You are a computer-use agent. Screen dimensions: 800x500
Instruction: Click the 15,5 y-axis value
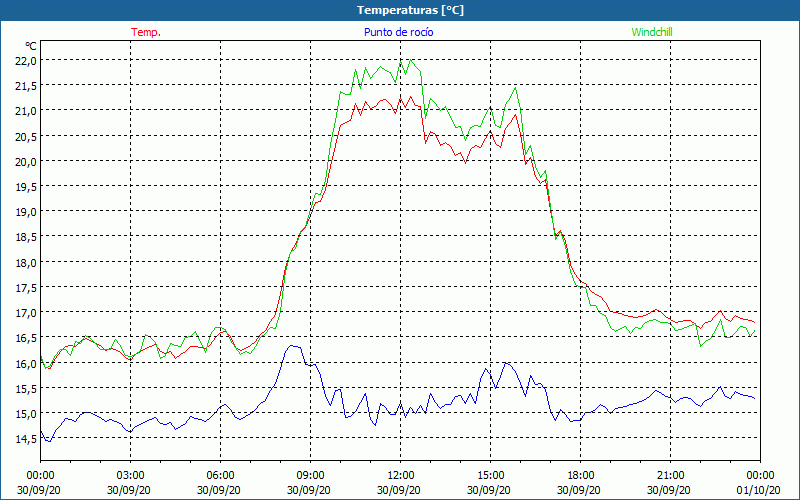pyautogui.click(x=27, y=389)
